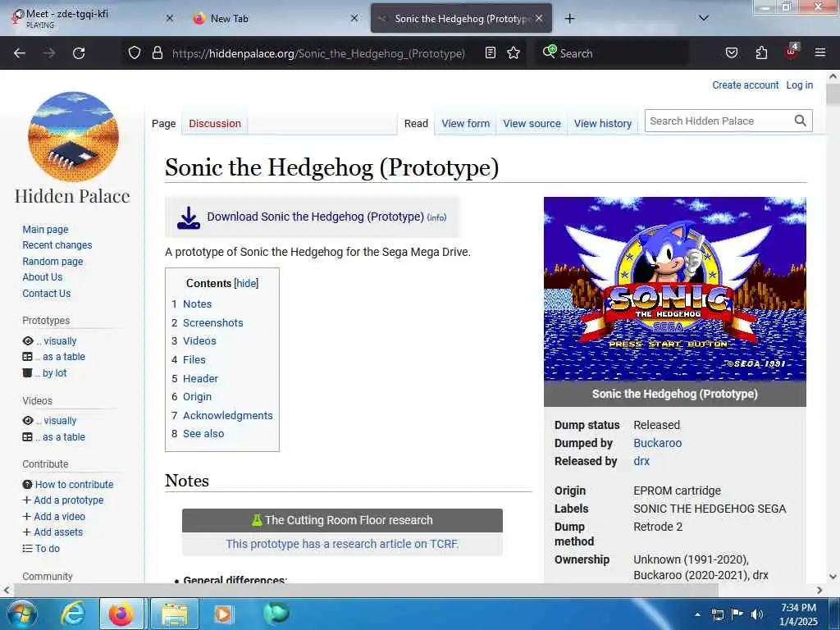
Task: Show hidden tray icons arrow
Action: pos(697,614)
